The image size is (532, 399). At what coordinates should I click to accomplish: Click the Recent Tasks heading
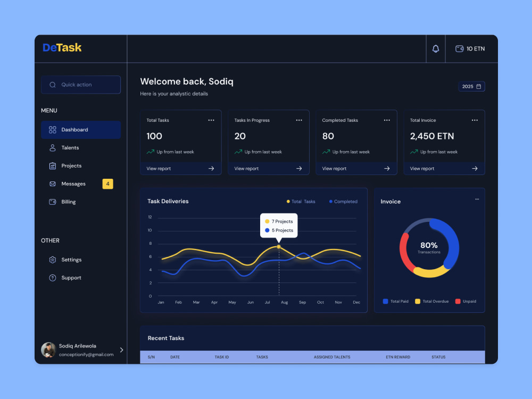click(166, 338)
